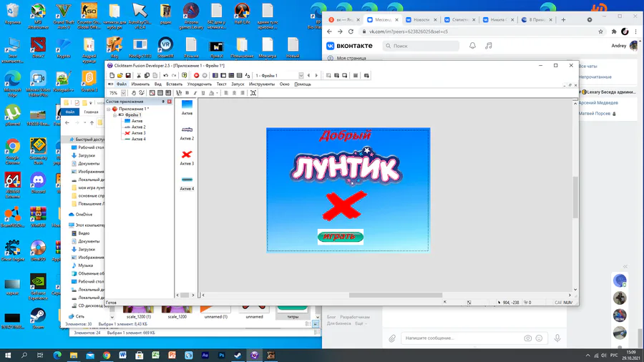Click the VK notifications bell icon
Viewport: 644px width, 362px height.
(x=472, y=46)
